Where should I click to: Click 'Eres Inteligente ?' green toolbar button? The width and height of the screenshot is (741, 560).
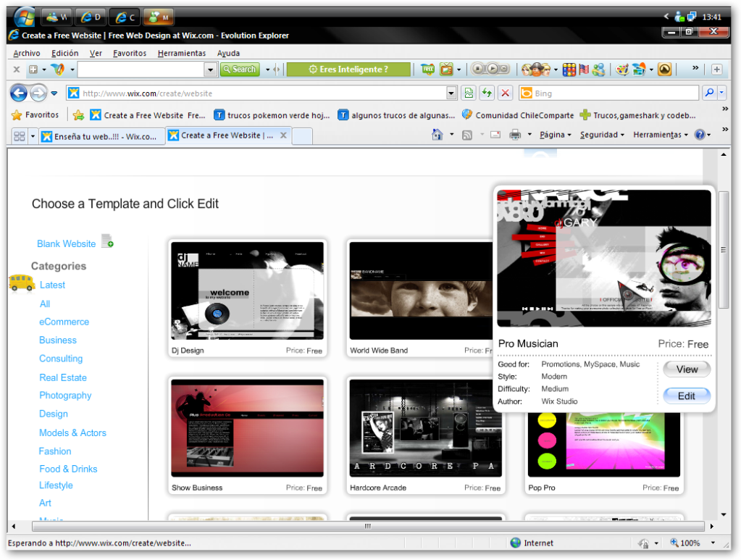tap(348, 70)
